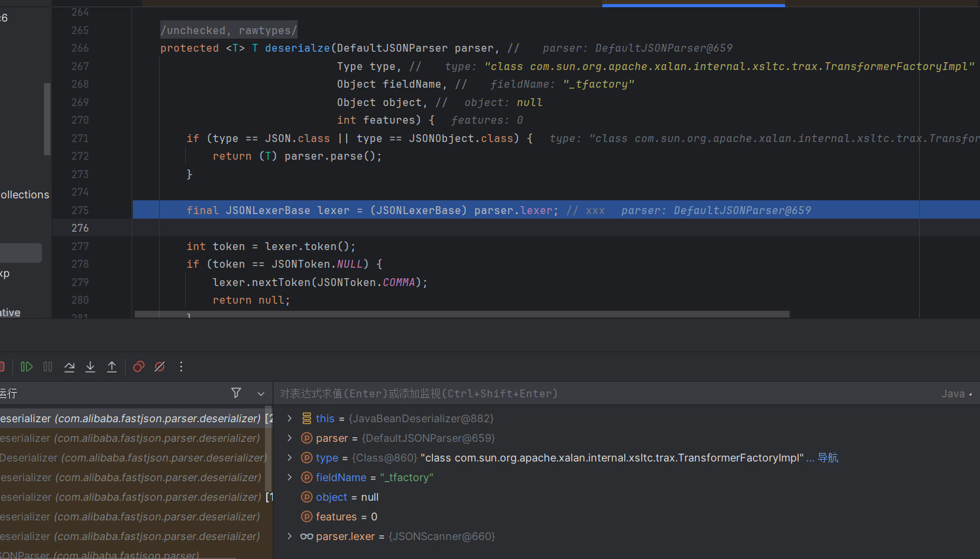Click the 'fieldName' parameter icon
This screenshot has width=980, height=559.
point(306,477)
